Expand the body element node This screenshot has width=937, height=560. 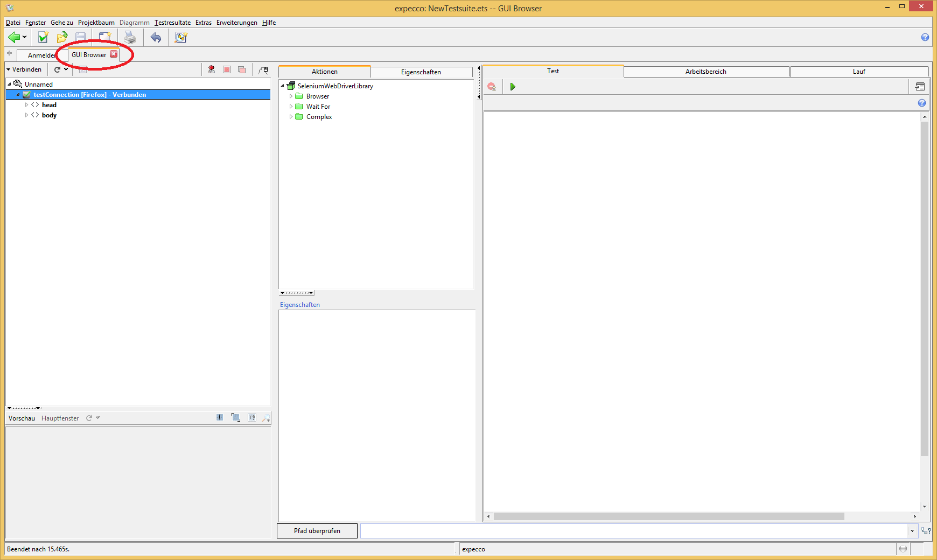click(x=26, y=115)
